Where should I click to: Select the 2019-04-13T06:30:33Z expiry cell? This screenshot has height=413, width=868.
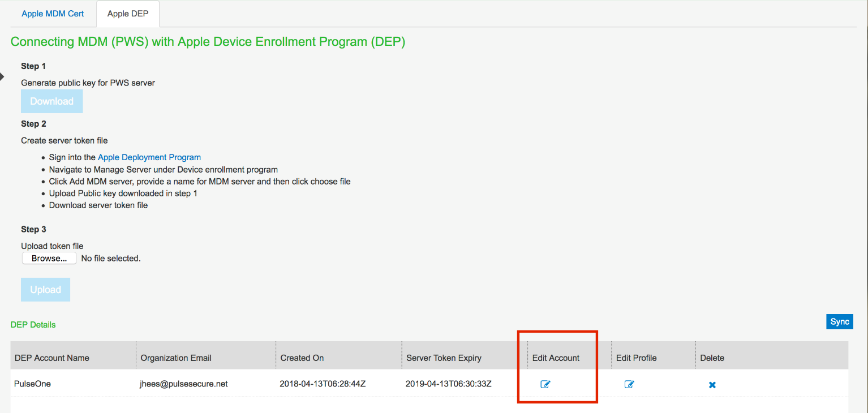tap(449, 384)
